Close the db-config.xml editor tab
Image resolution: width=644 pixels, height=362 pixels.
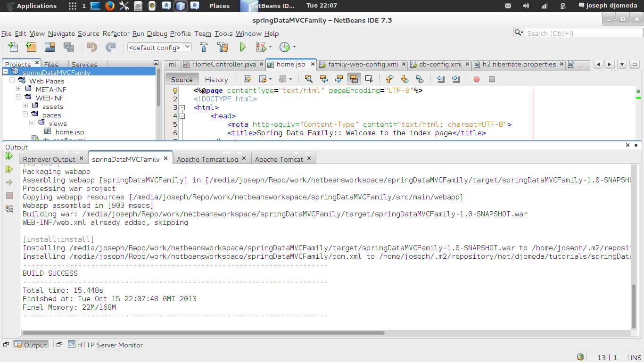(468, 64)
